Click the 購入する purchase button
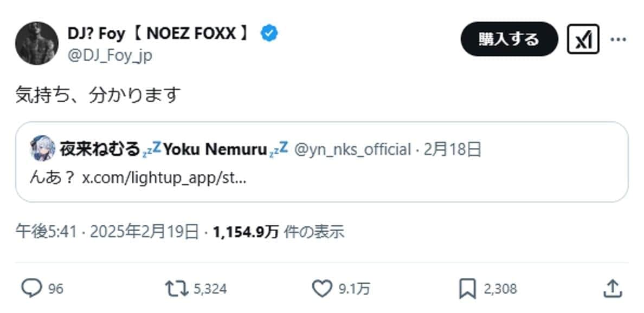The image size is (644, 313). (x=507, y=38)
